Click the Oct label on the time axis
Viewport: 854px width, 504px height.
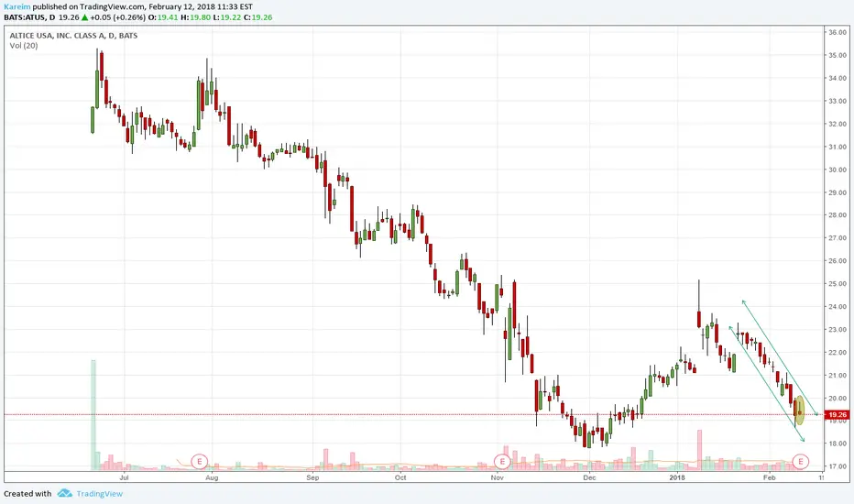click(400, 477)
